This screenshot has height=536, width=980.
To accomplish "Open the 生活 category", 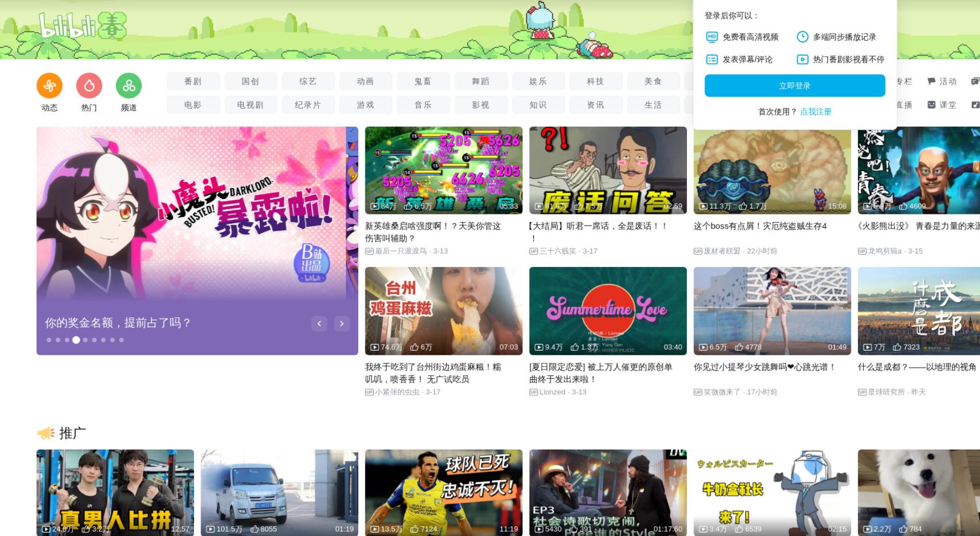I will (653, 105).
